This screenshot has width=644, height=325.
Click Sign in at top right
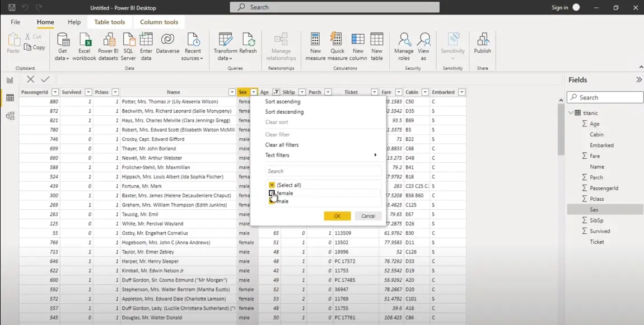(x=560, y=7)
